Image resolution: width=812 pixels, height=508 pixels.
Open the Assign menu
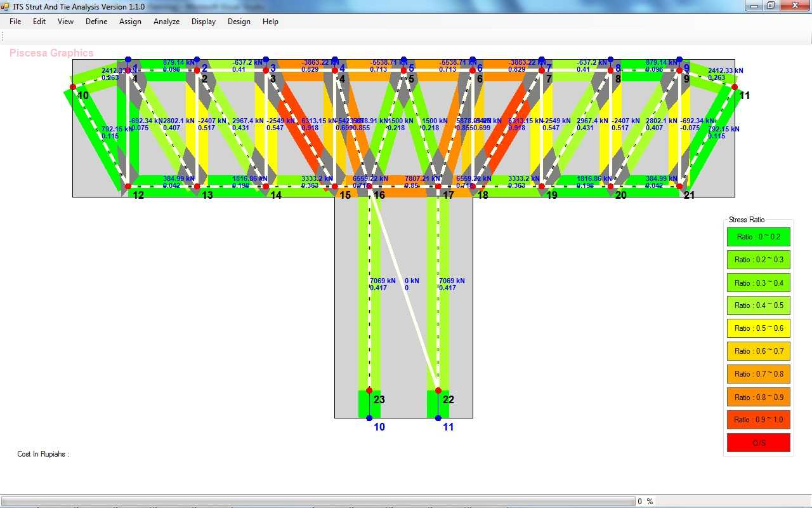[x=130, y=22]
